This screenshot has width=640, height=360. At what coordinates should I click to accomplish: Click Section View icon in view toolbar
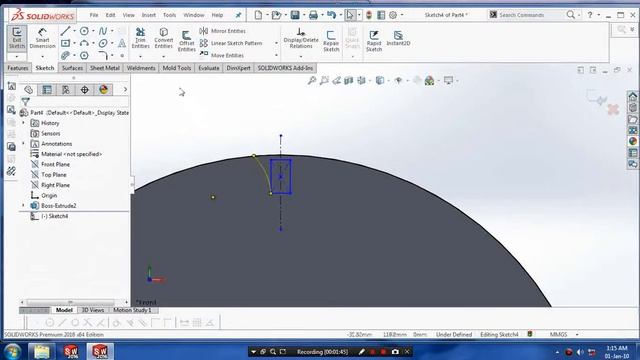click(349, 80)
